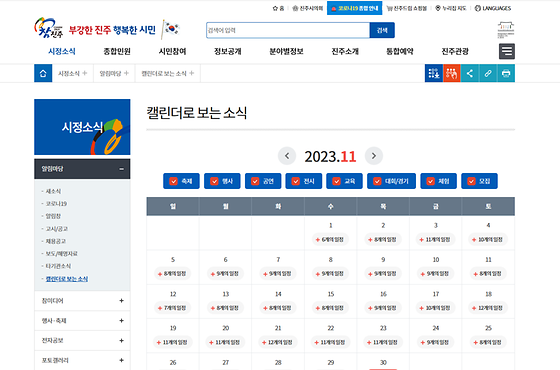Show the 12 events on November 18
This screenshot has width=560, height=370.
[x=488, y=308]
